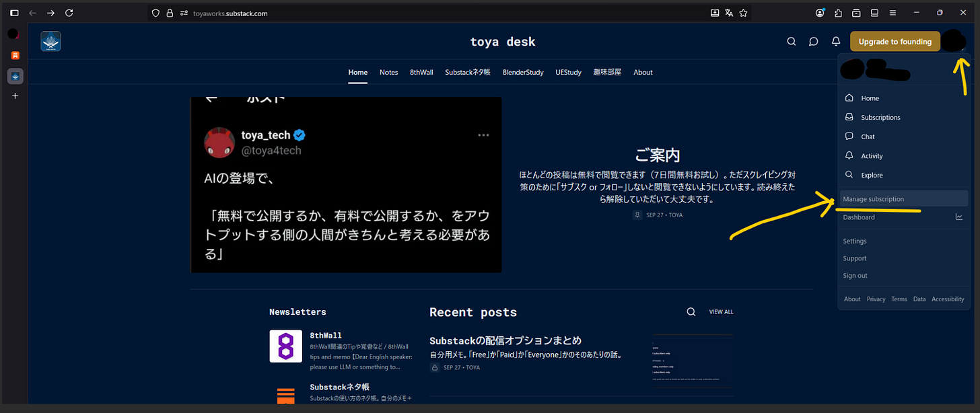Switch to the 趣味部屋 tab
This screenshot has height=413, width=980.
point(607,72)
